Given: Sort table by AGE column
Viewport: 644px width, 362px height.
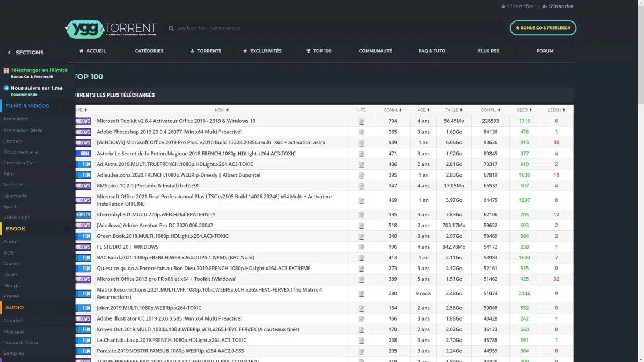Looking at the screenshot, I should (423, 110).
